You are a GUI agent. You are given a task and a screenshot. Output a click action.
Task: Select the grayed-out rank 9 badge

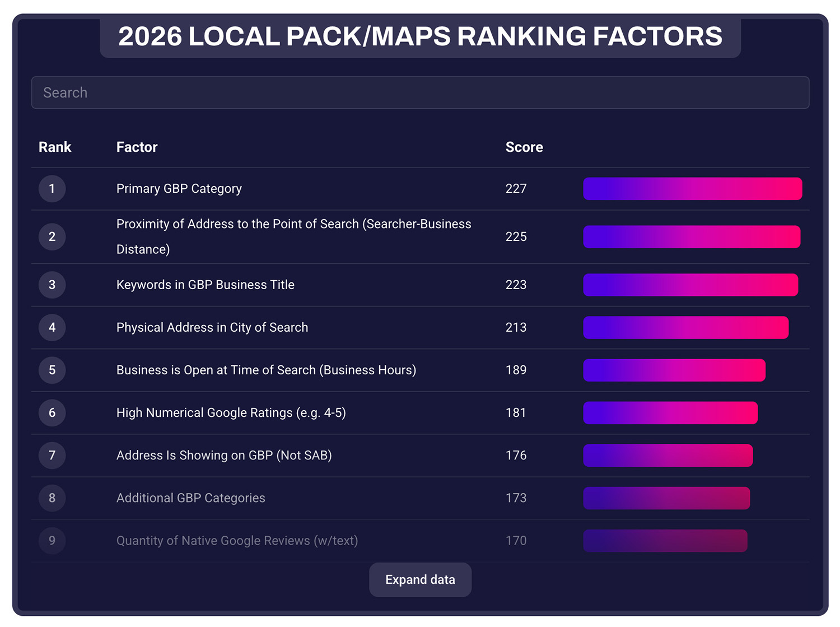(52, 541)
